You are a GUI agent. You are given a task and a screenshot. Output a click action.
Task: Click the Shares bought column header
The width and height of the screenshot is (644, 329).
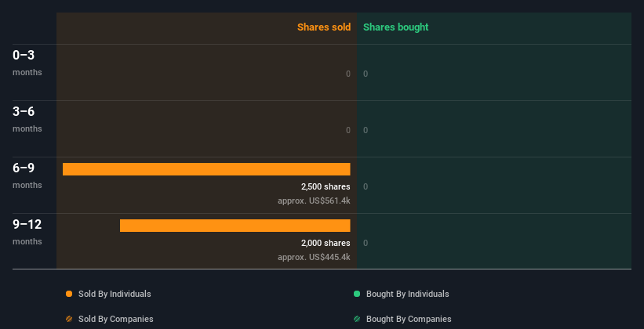pos(395,27)
